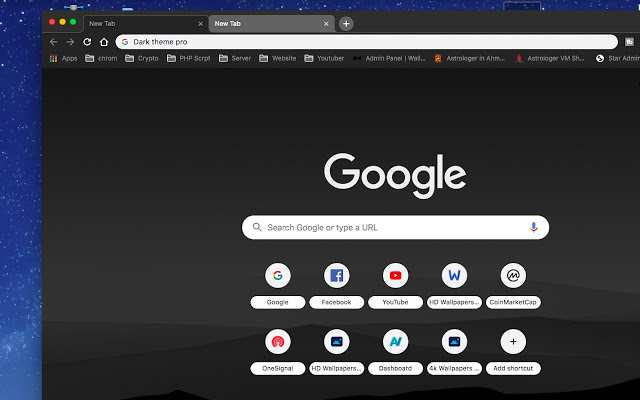Click the YouTube shortcut label
The image size is (640, 400).
pos(395,302)
